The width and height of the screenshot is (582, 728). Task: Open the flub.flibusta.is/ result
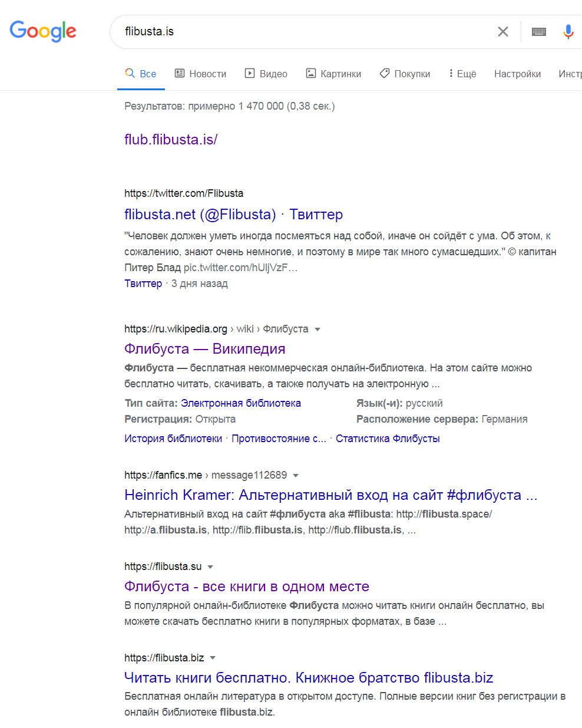click(171, 140)
